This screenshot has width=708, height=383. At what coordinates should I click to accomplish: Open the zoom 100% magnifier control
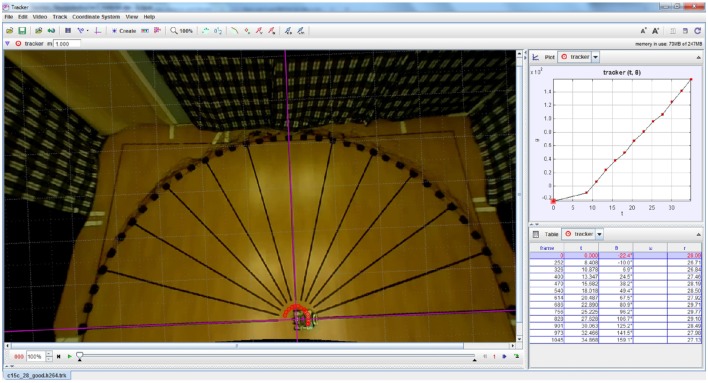coord(181,31)
